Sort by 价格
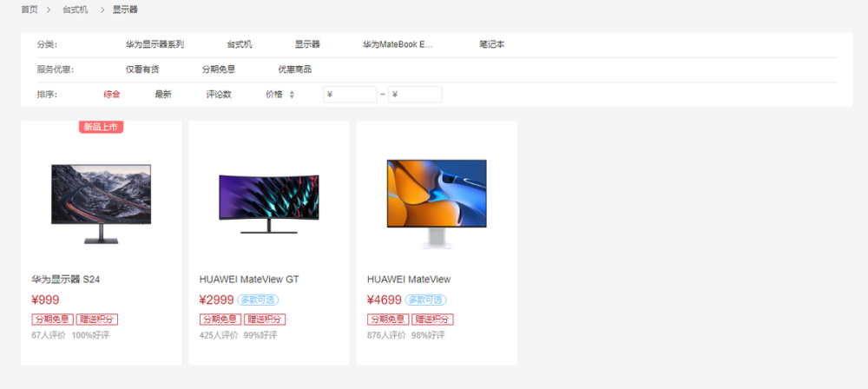This screenshot has height=389, width=868. point(274,95)
